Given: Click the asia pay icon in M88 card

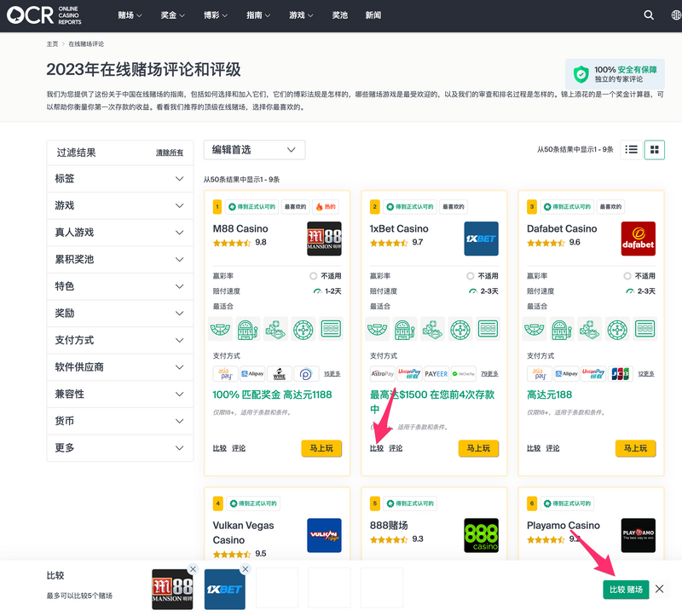Looking at the screenshot, I should point(225,373).
